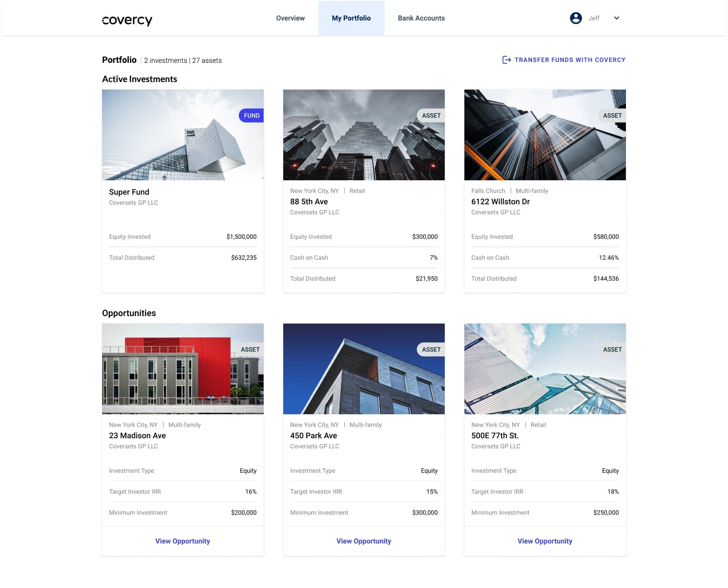Click the ASSET badge on 6122 Willston Dr
728x588 pixels.
[x=612, y=115]
